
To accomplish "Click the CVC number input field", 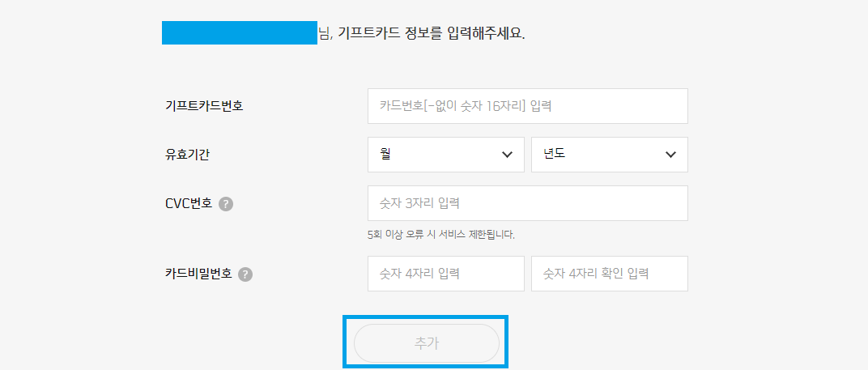I will [528, 203].
